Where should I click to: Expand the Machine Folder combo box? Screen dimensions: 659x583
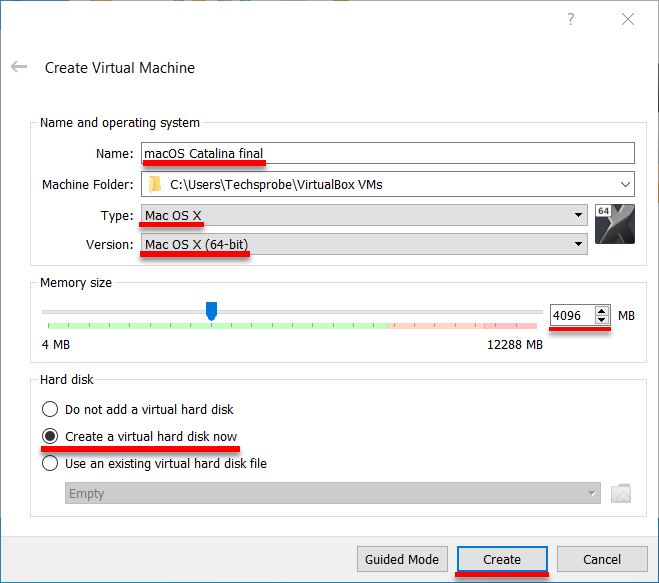pos(625,185)
